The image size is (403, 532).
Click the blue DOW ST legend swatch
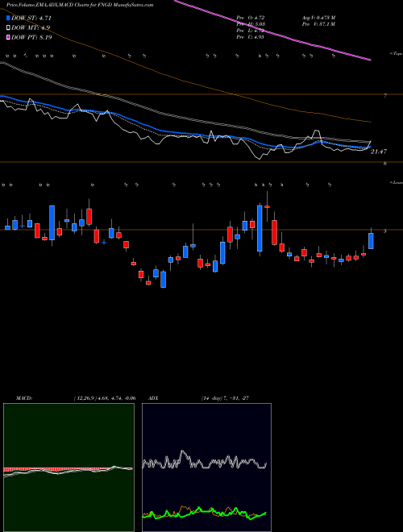9,18
